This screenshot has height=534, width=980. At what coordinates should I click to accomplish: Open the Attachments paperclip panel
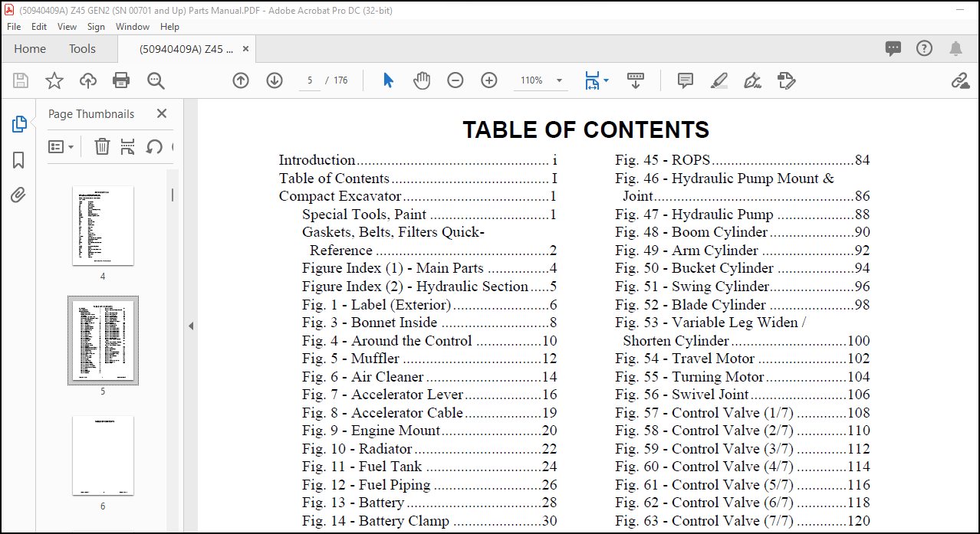coord(18,195)
